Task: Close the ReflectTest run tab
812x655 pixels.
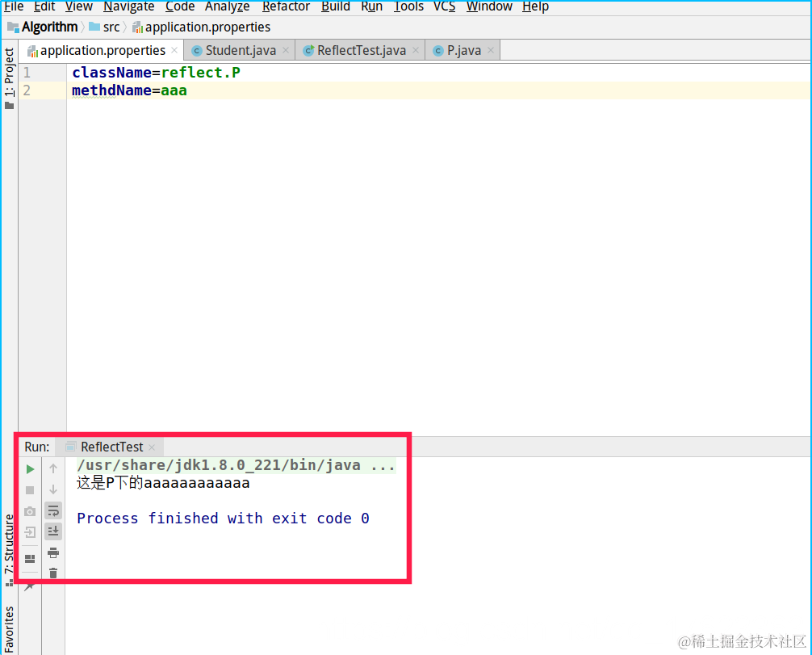Action: click(152, 447)
